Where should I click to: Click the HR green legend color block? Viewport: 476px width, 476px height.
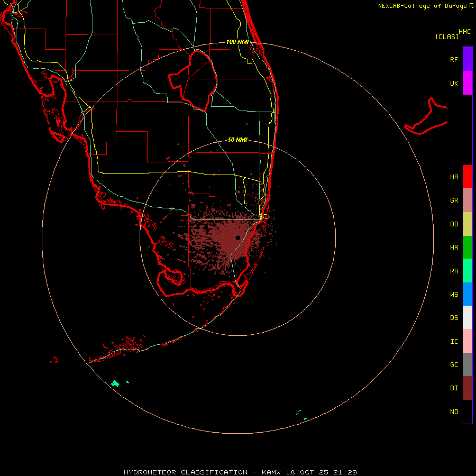[x=467, y=248]
